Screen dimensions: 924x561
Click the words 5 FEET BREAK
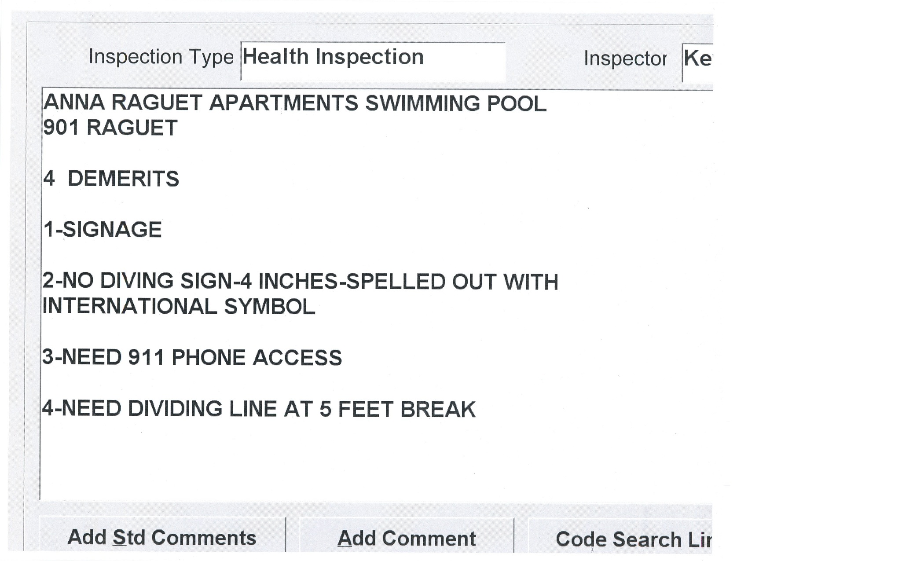pos(397,409)
